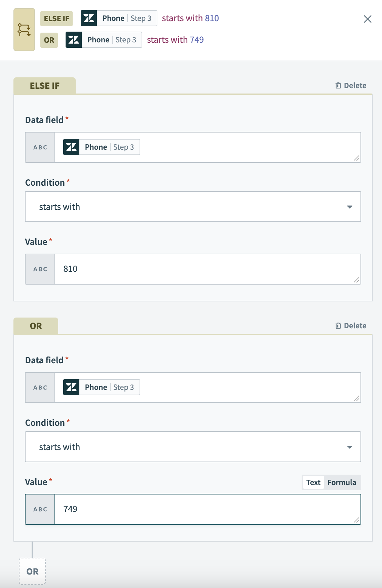The height and width of the screenshot is (588, 382).
Task: Click Zendesk icon in ELSE IF header pill
Action: click(x=89, y=18)
